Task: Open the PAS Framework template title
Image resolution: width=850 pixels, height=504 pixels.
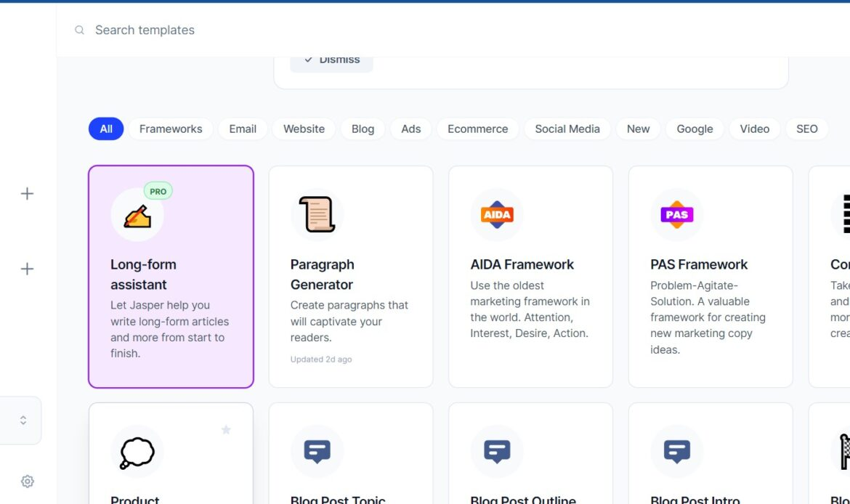Action: pos(699,264)
